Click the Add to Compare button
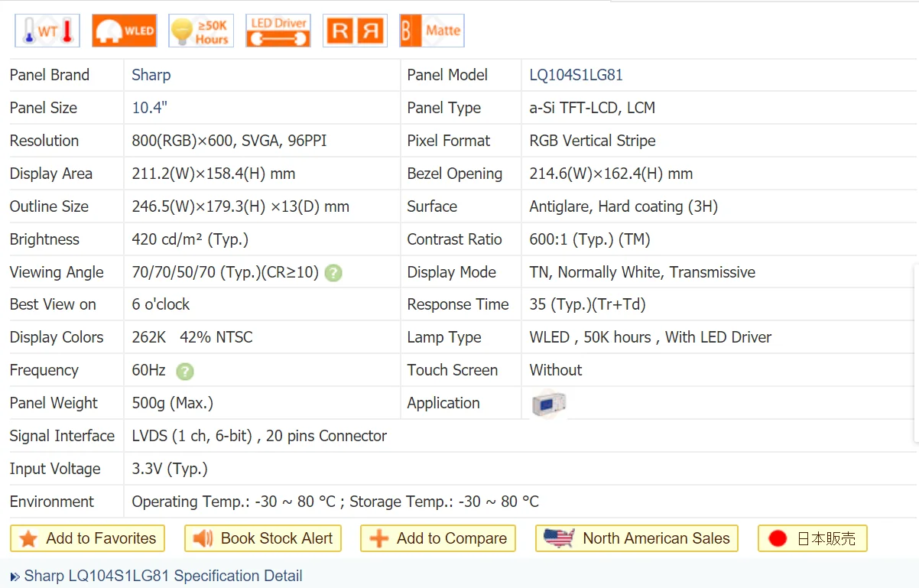Screen dimensions: 919x588 437,538
